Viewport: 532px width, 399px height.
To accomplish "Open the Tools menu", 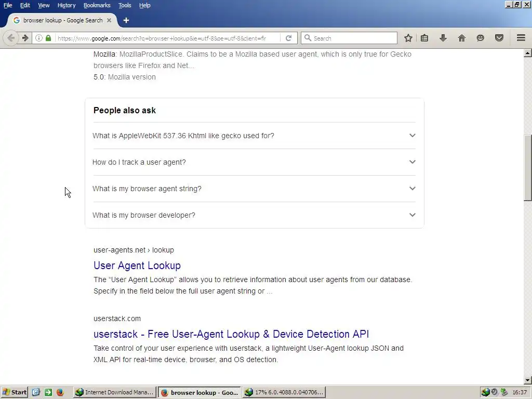I will 125,5.
